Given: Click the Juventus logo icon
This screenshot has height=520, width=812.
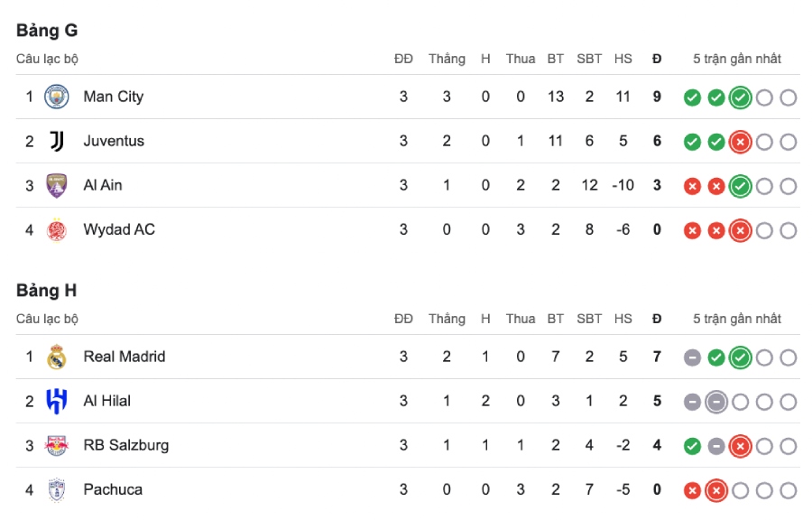Looking at the screenshot, I should coord(57,141).
